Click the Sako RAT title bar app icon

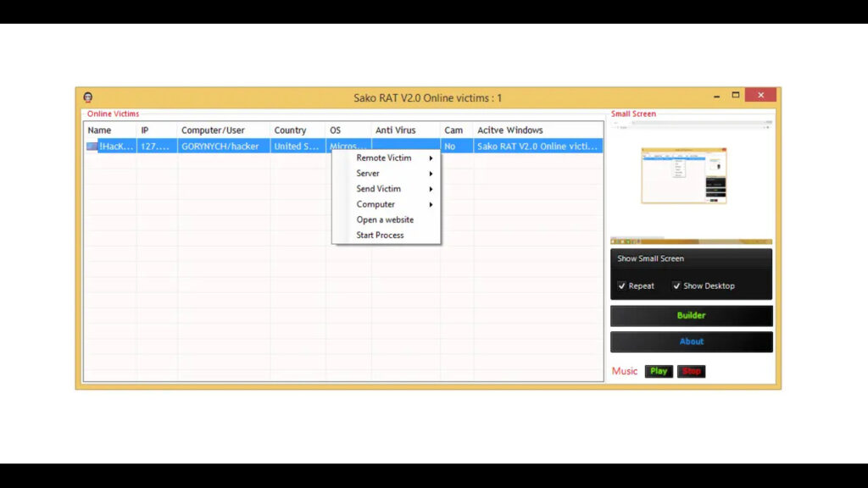pyautogui.click(x=88, y=97)
